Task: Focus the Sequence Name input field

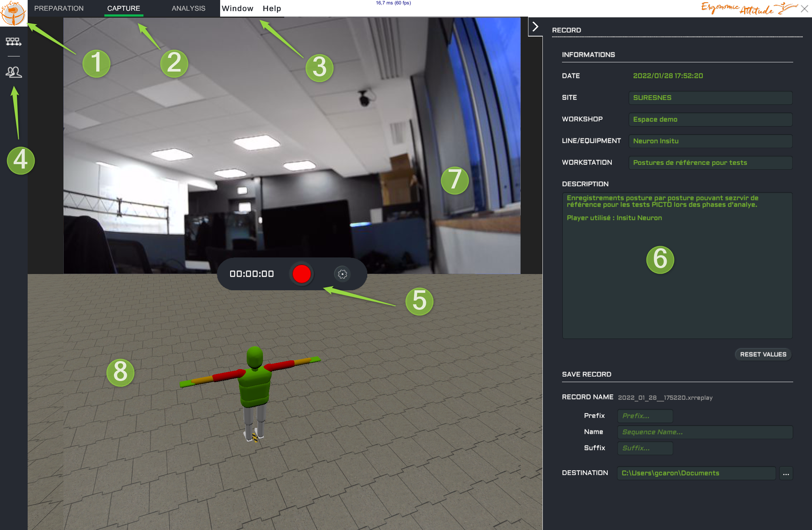Action: (705, 432)
